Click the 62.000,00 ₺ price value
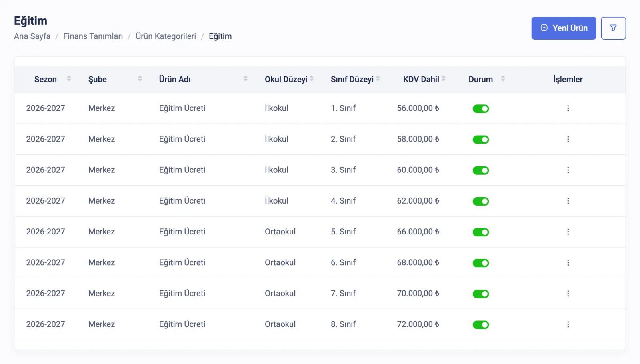640x364 pixels. coord(418,201)
